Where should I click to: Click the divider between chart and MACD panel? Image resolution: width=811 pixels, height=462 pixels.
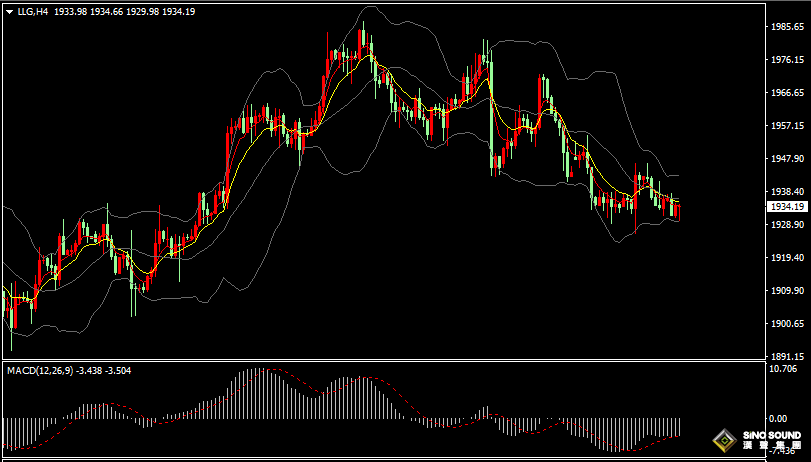[380, 361]
